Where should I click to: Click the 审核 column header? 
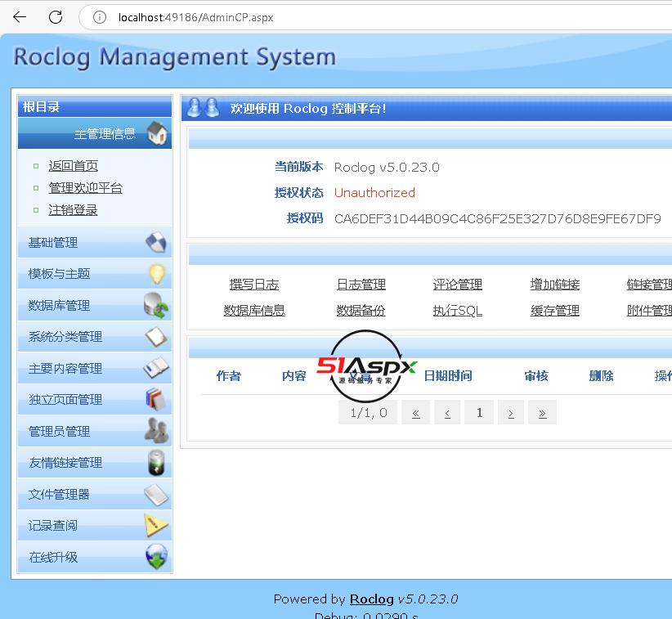536,376
